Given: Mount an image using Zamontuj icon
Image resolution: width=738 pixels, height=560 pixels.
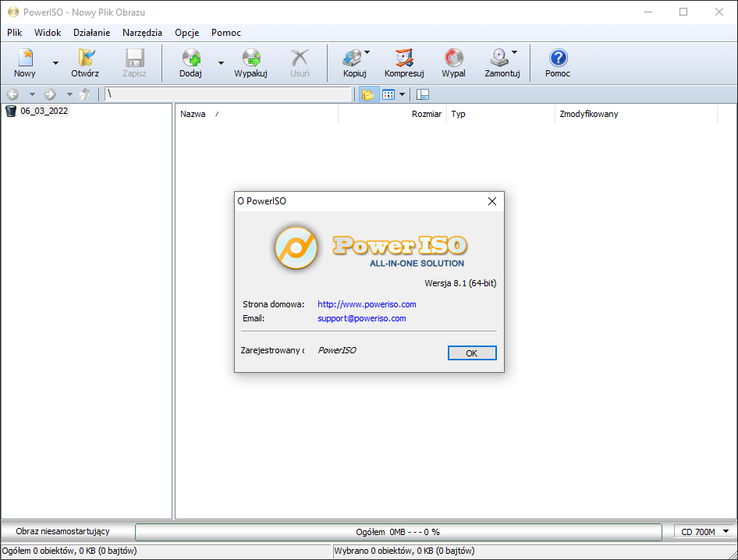Looking at the screenshot, I should tap(500, 63).
